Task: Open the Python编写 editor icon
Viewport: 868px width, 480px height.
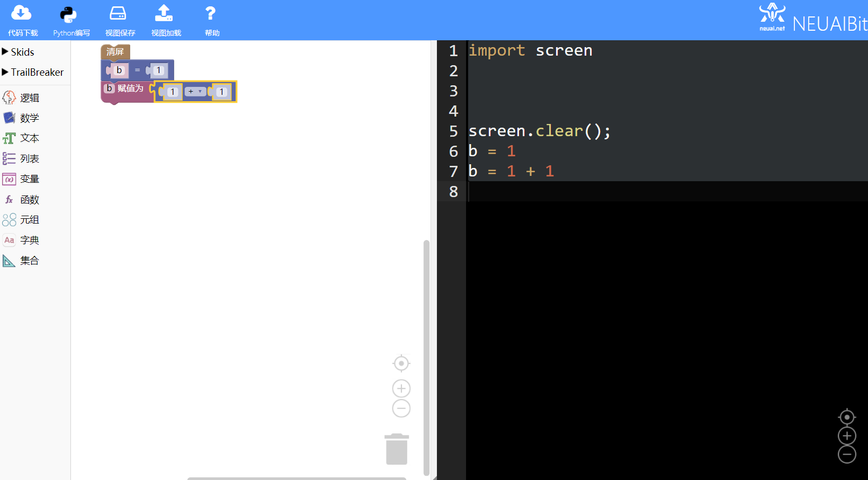Action: [68, 14]
